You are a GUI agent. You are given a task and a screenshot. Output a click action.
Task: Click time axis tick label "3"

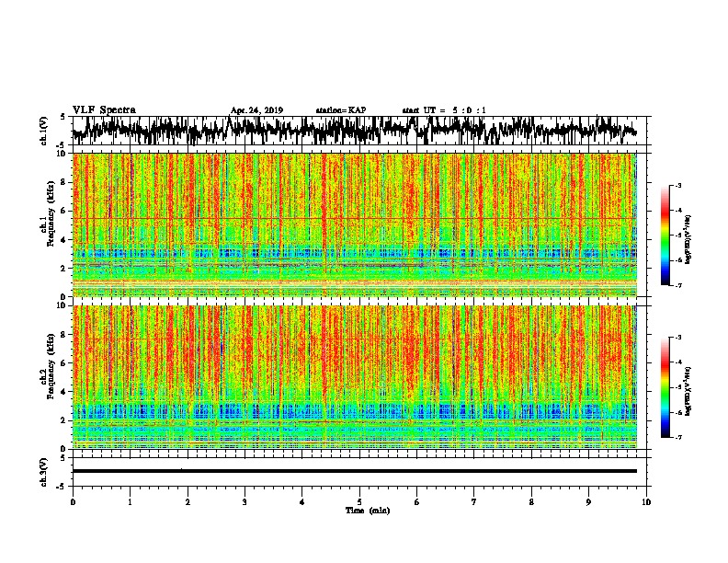[x=245, y=501]
